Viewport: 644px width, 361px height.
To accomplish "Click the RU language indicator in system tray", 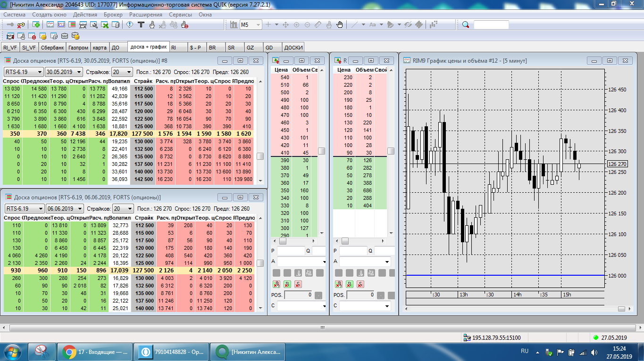I will [x=525, y=351].
